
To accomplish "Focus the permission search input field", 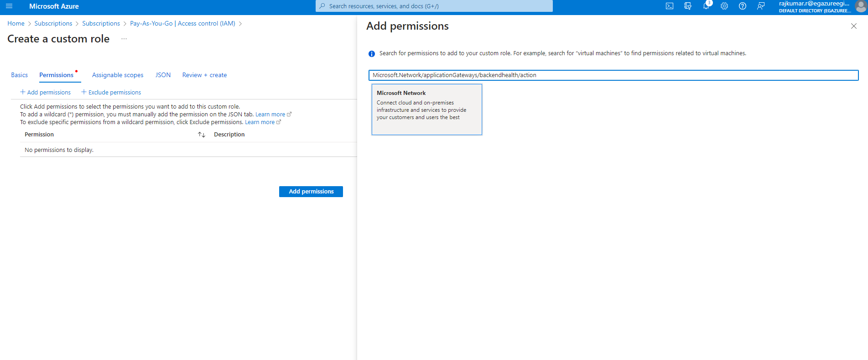I will coord(613,75).
